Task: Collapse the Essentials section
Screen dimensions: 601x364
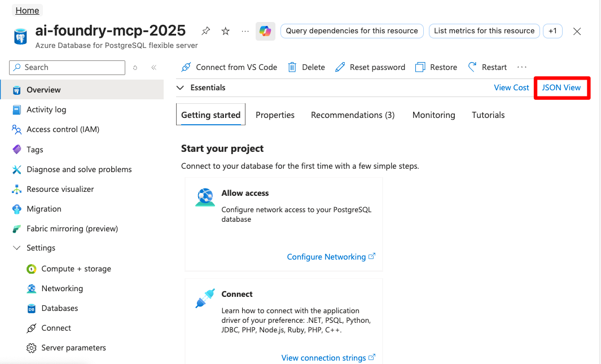Action: [x=180, y=87]
